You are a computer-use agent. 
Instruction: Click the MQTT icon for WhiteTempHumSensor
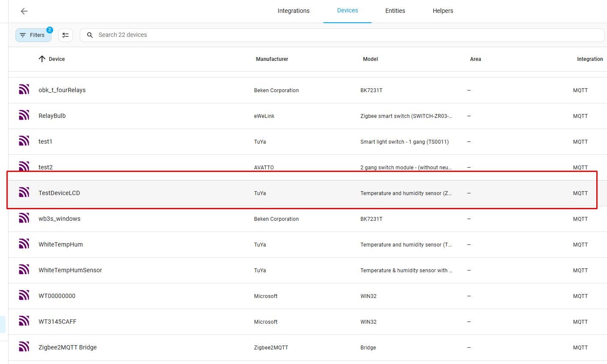pos(24,269)
